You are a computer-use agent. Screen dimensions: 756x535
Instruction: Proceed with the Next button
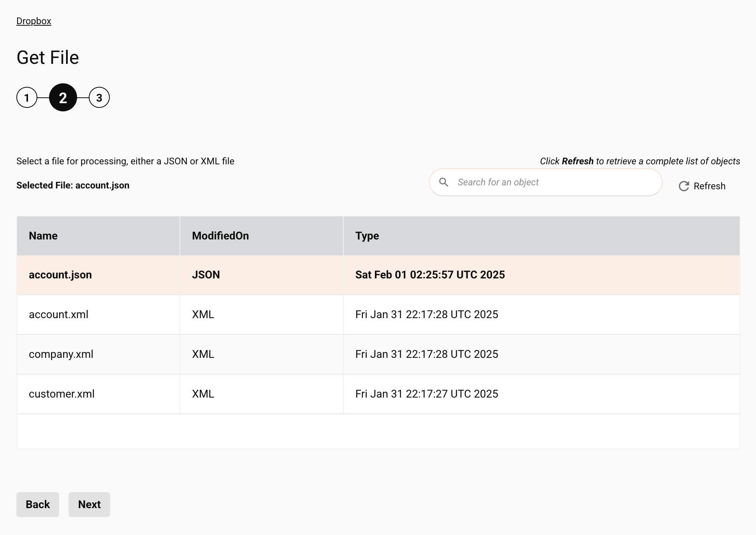click(89, 505)
